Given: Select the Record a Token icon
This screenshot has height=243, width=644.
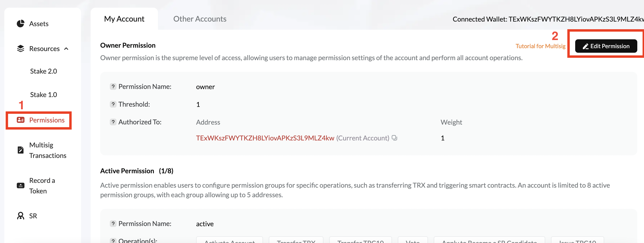Looking at the screenshot, I should [x=21, y=185].
